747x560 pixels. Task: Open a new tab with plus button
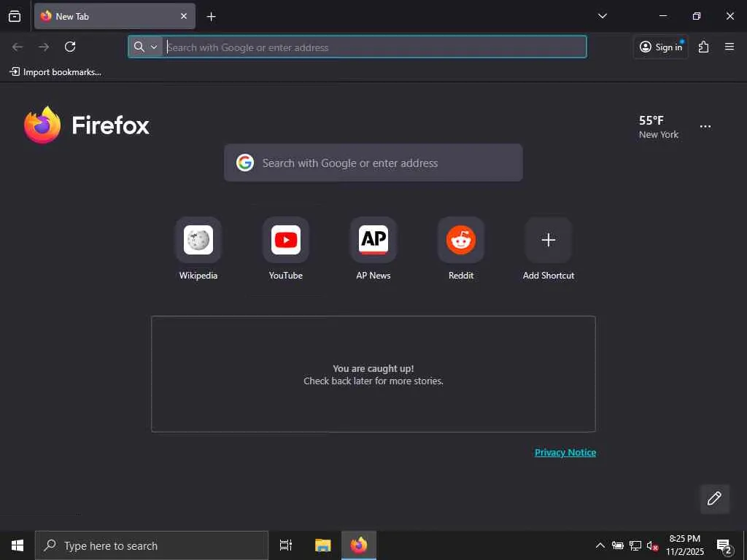[x=211, y=17]
